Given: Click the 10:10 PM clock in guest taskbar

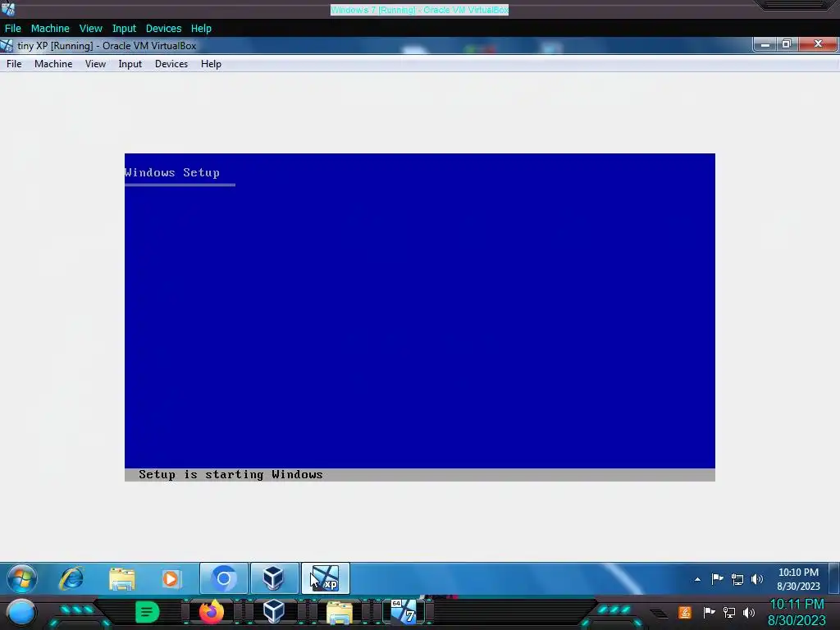Looking at the screenshot, I should pos(798,578).
